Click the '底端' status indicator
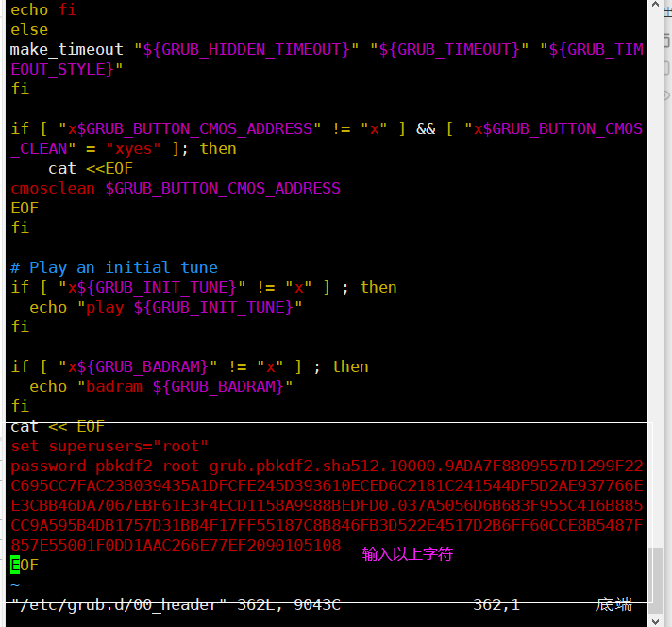 613,604
